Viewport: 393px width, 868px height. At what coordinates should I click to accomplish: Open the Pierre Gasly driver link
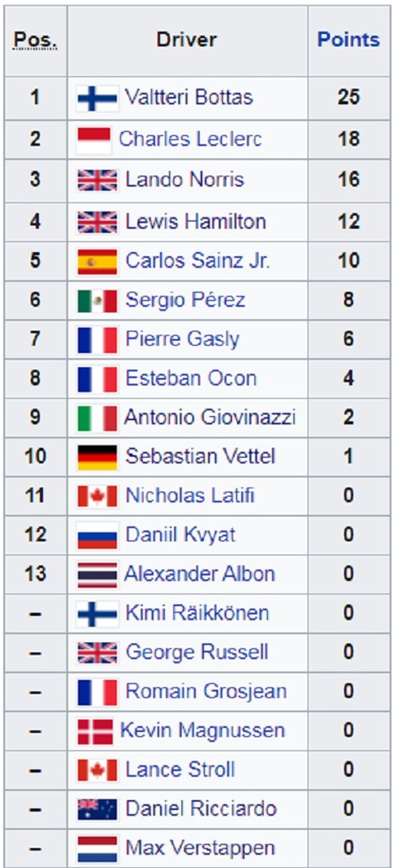coord(182,339)
